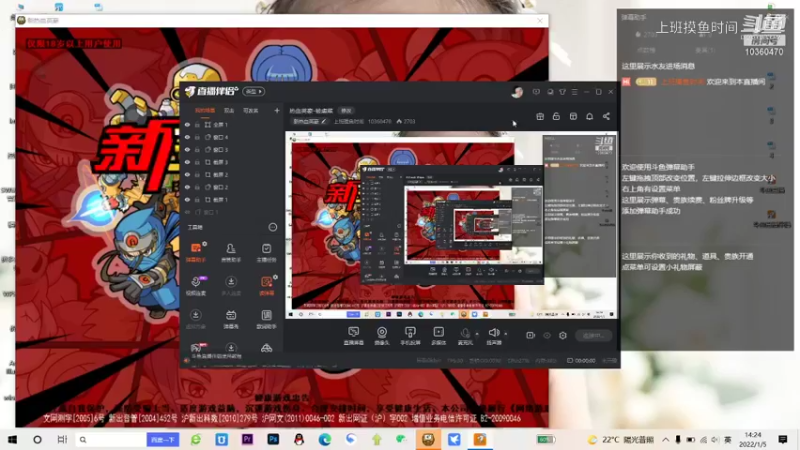Switch to the third scene tab
800x450 pixels.
pyautogui.click(x=250, y=110)
